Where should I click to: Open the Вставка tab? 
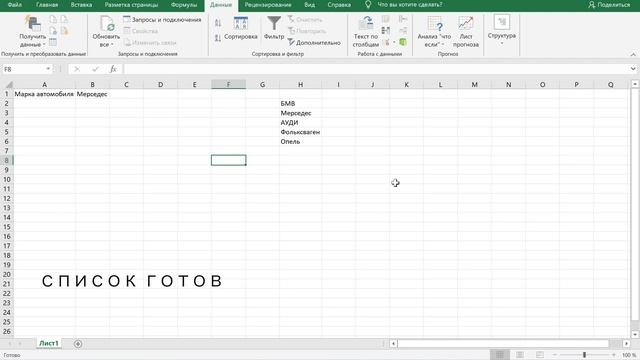pyautogui.click(x=81, y=5)
